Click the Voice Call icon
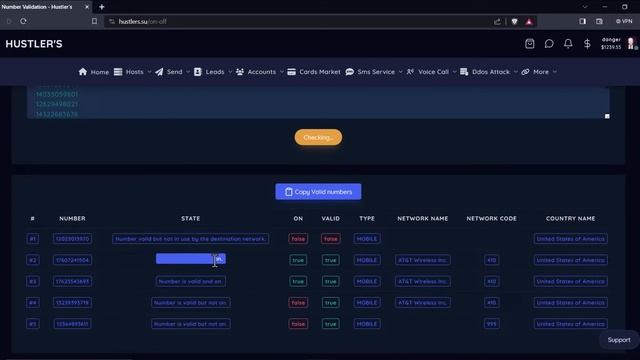The height and width of the screenshot is (360, 640). pos(410,72)
